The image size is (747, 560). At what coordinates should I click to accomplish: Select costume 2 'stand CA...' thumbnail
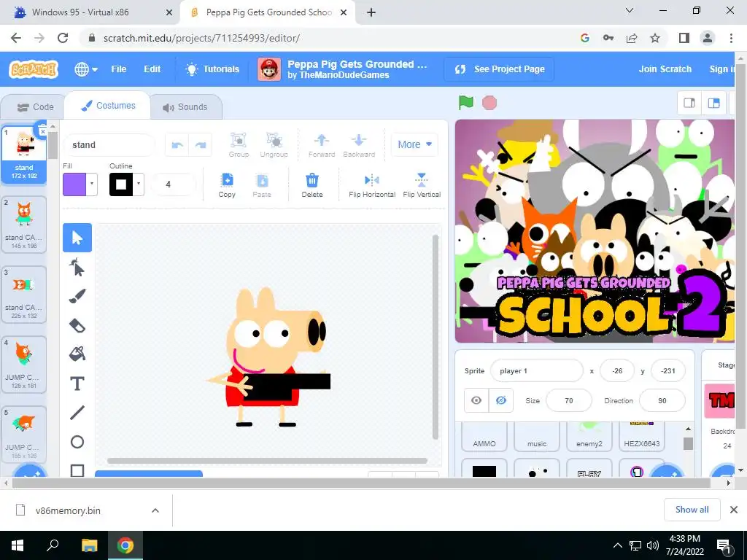[x=24, y=225]
